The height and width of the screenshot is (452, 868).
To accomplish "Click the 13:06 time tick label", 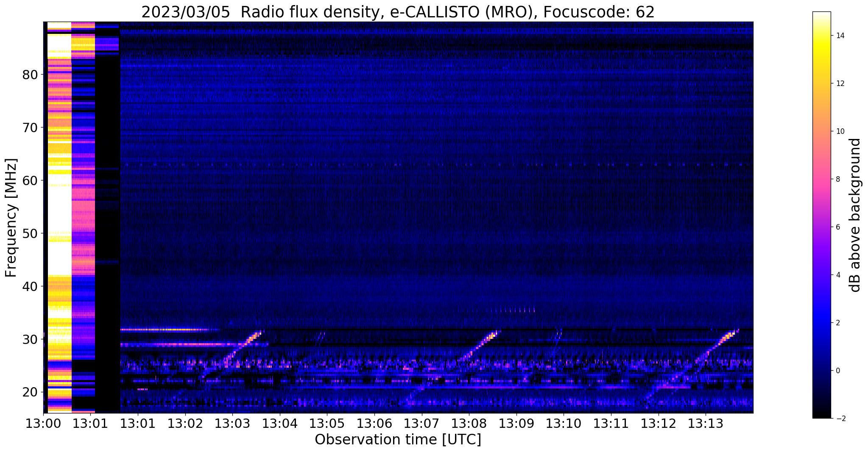I will pyautogui.click(x=374, y=423).
